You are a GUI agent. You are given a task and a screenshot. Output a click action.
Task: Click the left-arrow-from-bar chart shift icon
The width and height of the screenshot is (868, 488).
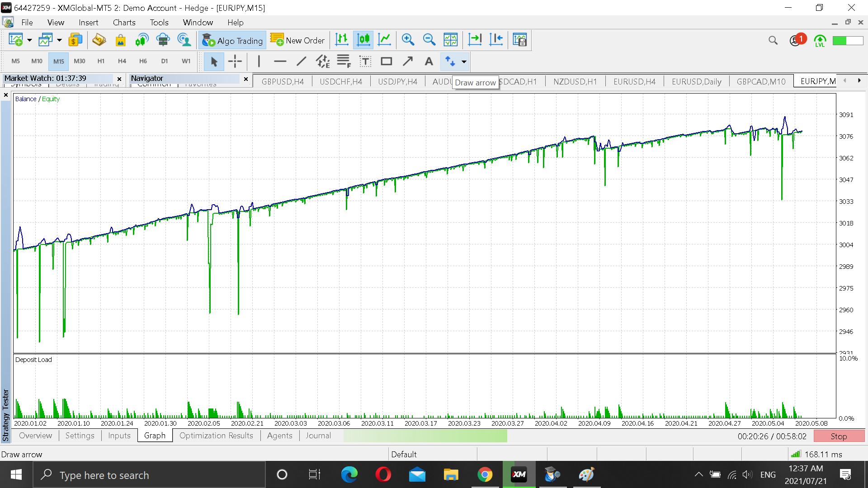496,40
